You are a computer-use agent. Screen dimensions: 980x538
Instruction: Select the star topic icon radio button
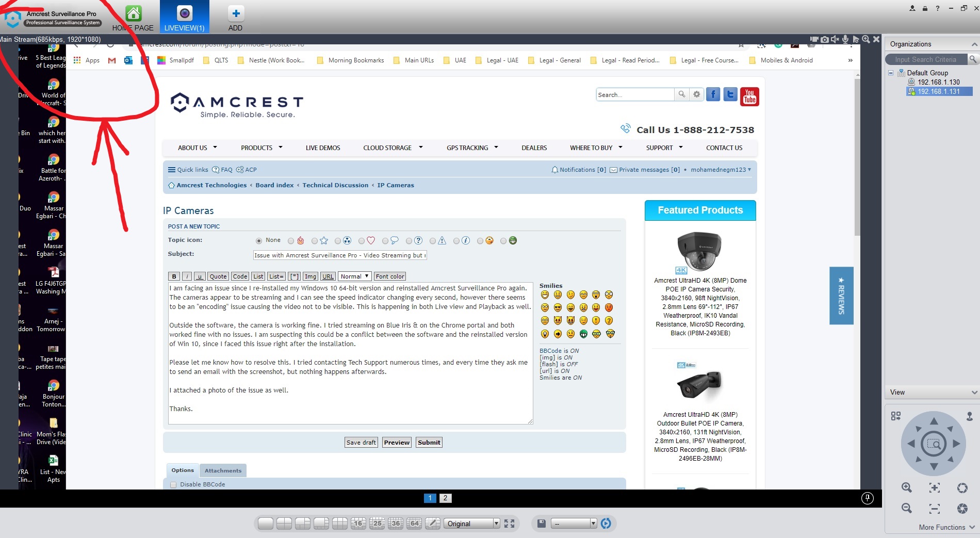click(x=315, y=241)
